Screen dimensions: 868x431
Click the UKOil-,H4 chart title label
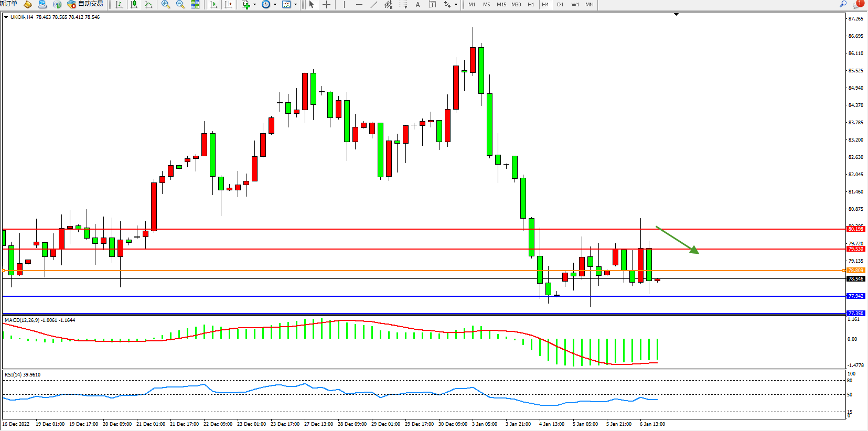click(22, 17)
